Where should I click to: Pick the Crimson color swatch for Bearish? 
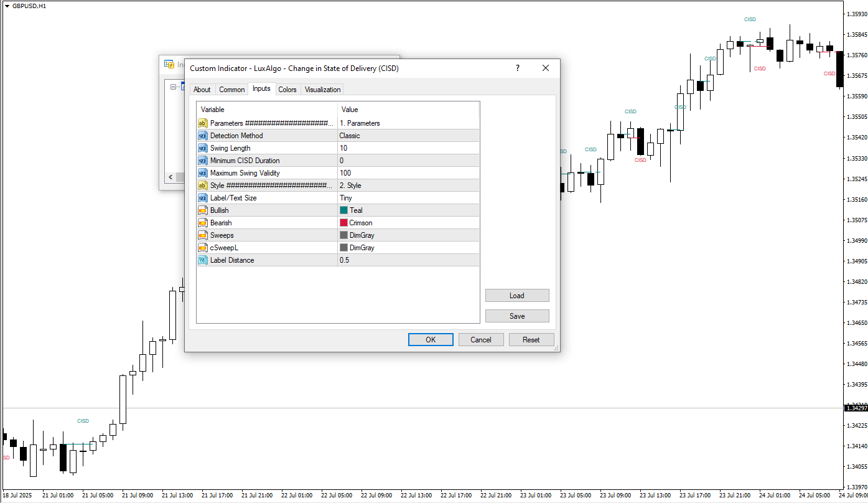tap(343, 223)
